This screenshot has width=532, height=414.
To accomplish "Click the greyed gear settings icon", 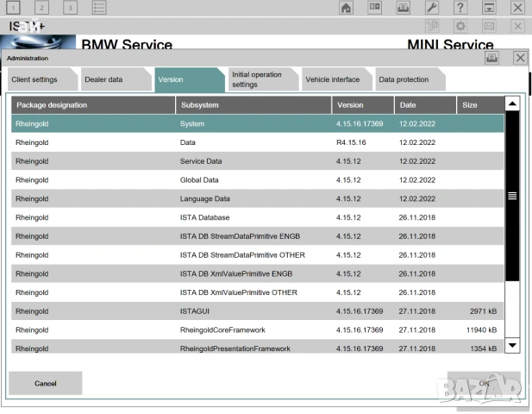I will coord(460,26).
